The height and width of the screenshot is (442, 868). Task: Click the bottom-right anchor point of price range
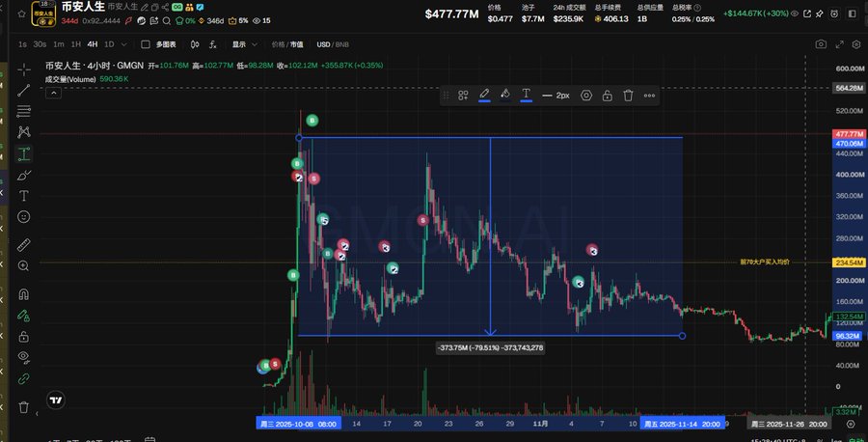click(x=683, y=336)
